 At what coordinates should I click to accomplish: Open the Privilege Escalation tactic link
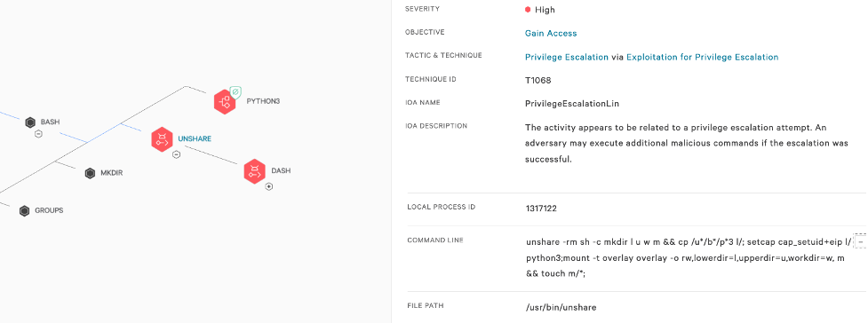tap(566, 57)
